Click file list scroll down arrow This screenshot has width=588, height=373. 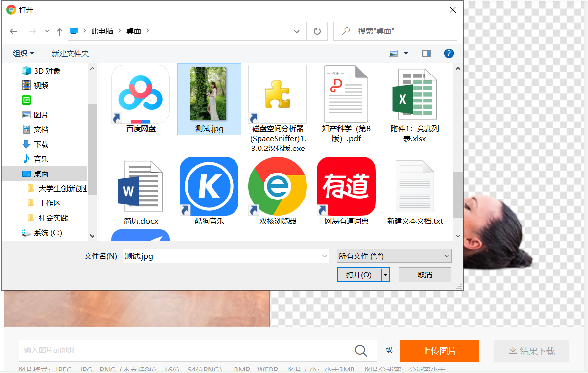[x=458, y=236]
